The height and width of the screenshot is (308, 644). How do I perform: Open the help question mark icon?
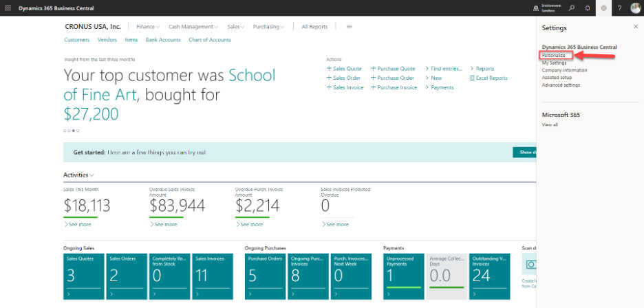tap(619, 8)
